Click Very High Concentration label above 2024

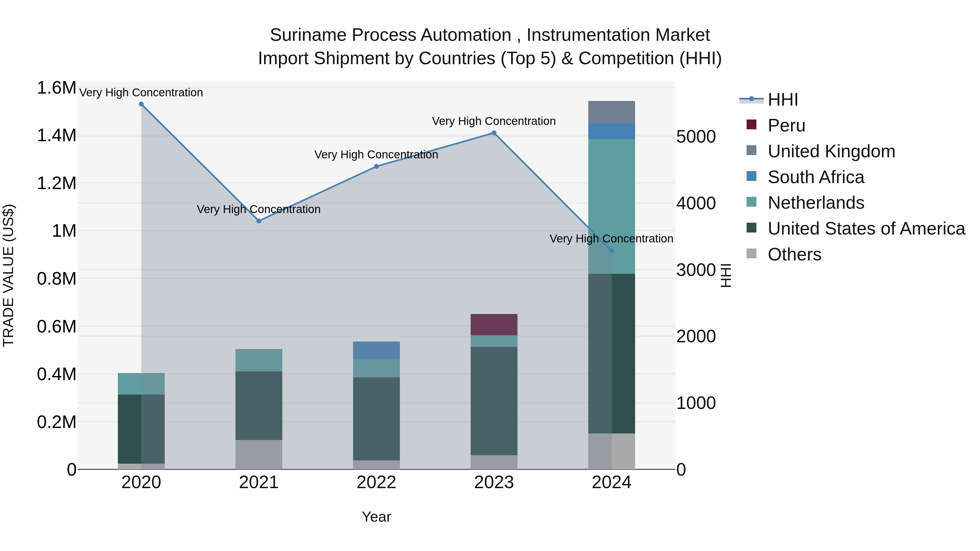pos(611,238)
